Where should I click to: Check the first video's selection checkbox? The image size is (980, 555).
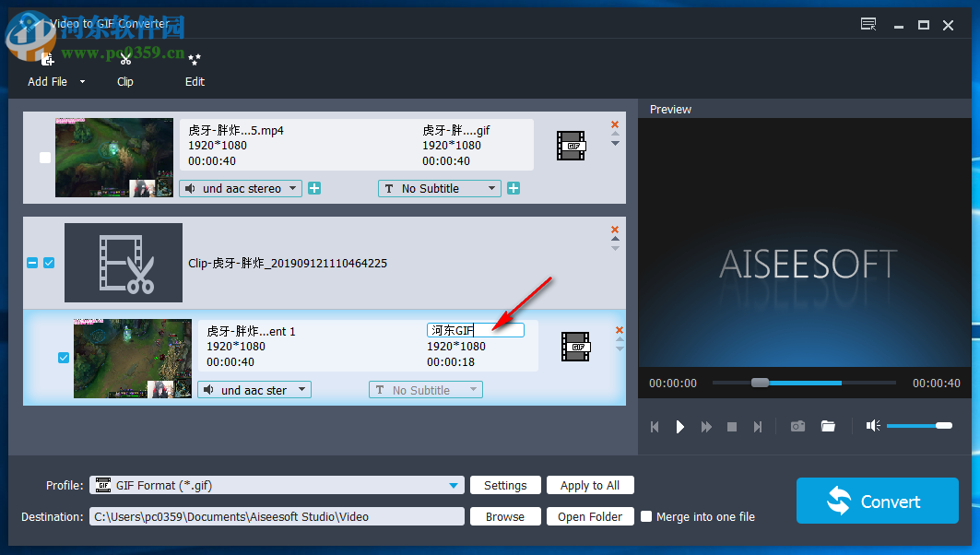point(44,158)
